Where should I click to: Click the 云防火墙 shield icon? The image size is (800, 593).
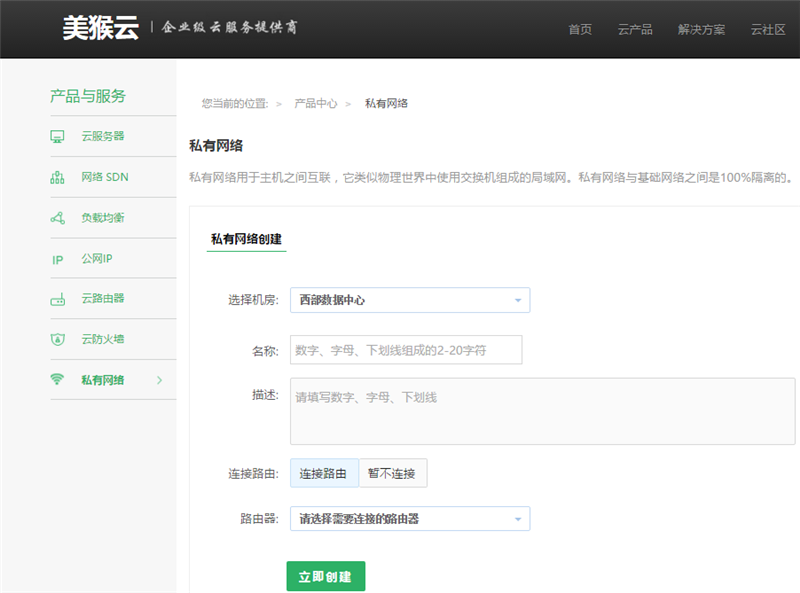coord(57,339)
